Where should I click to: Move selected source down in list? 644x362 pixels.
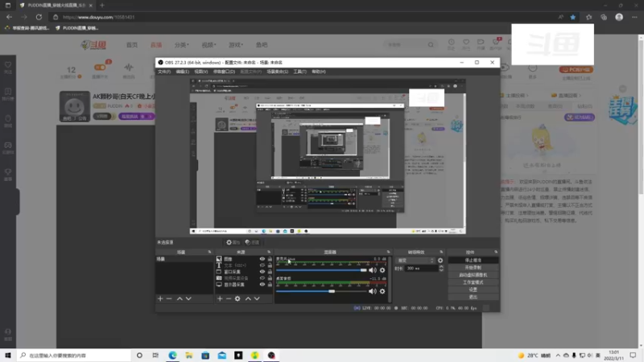(257, 298)
